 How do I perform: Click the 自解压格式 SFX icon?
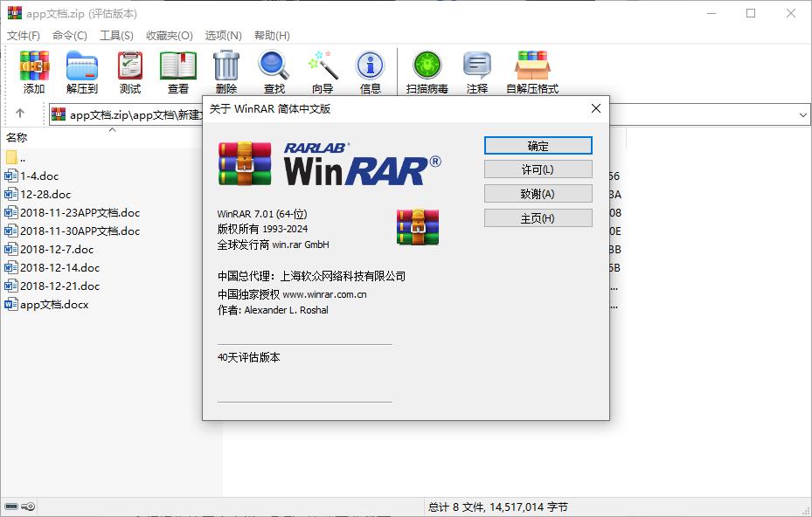532,65
